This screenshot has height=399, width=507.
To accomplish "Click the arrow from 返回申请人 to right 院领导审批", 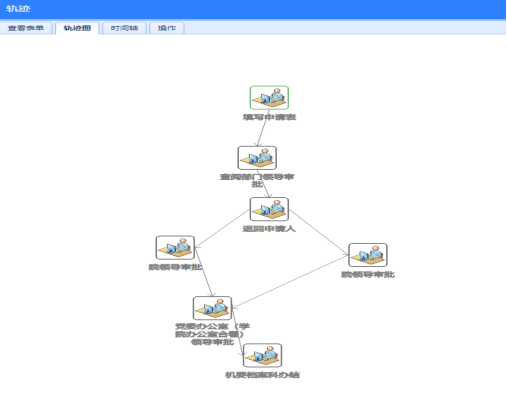I will click(318, 232).
